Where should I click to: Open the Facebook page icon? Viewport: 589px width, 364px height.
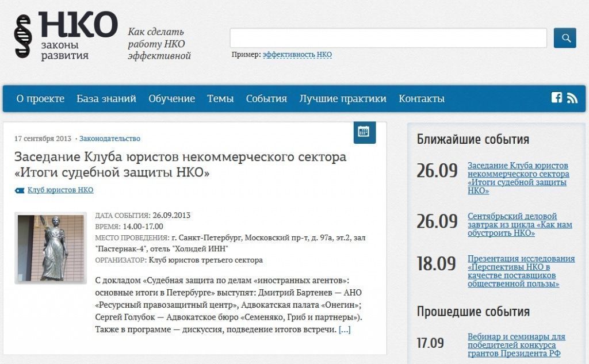pos(556,98)
